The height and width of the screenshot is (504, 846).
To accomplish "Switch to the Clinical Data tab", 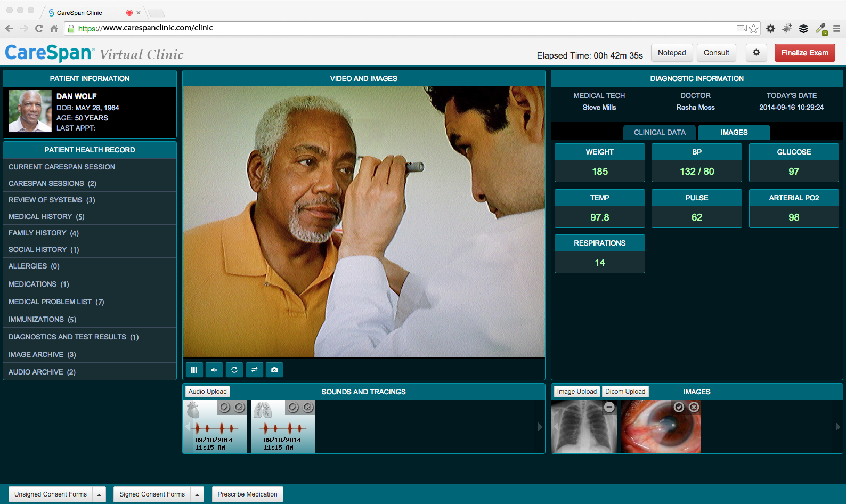I will (660, 132).
